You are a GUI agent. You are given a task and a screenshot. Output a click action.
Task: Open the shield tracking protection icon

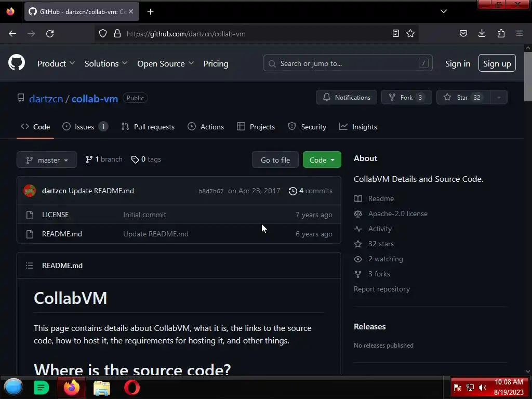point(103,34)
